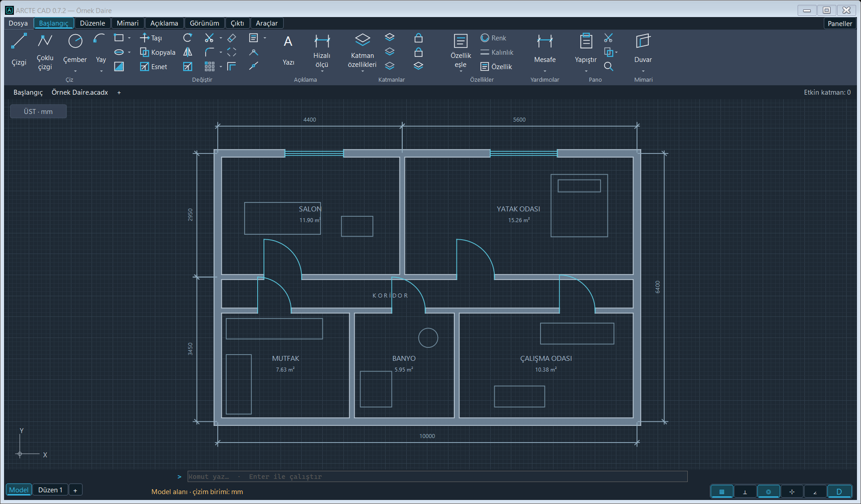Toggle the crosshair tracking status button
861x504 pixels.
coord(792,491)
